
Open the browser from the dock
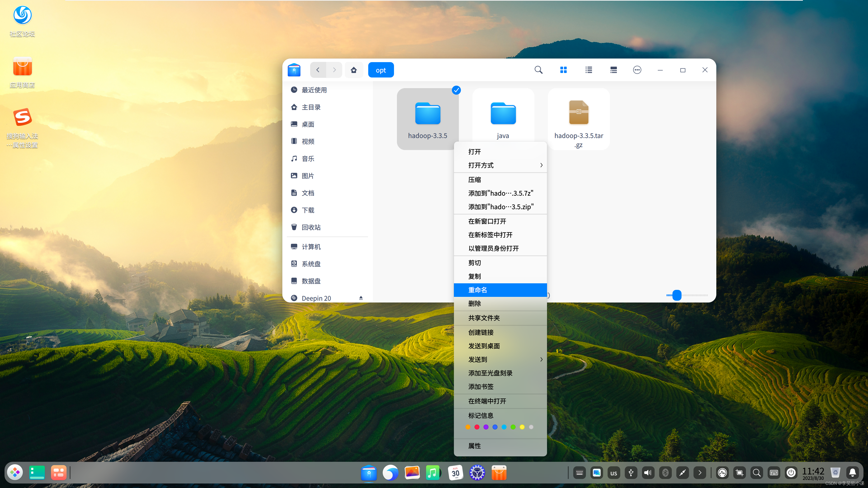pos(390,472)
